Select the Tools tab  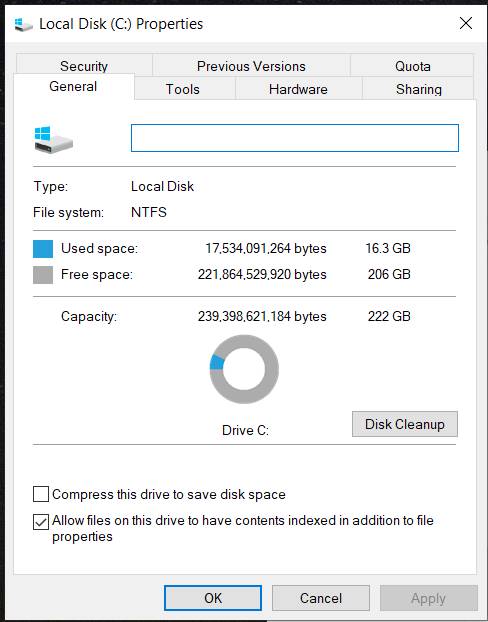(183, 89)
